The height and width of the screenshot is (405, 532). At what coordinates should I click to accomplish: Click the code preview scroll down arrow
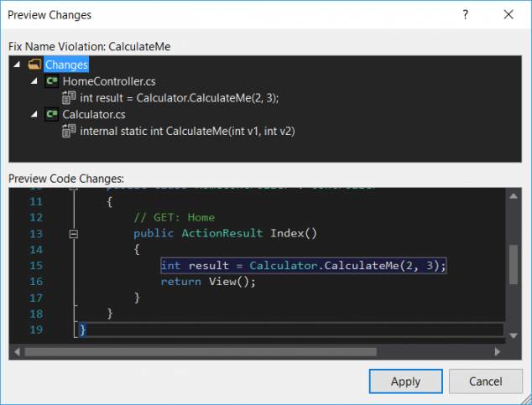(514, 335)
